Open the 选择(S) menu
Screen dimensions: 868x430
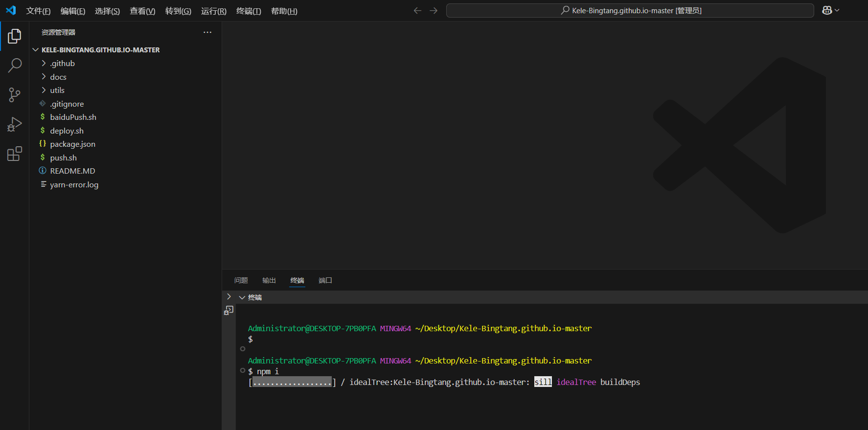point(107,11)
